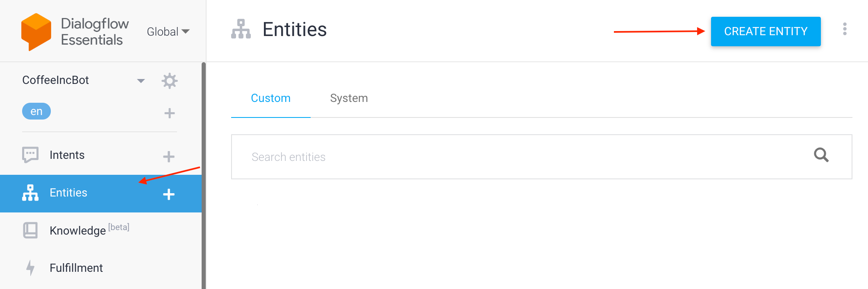
Task: Click the search magnifier icon
Action: click(821, 155)
